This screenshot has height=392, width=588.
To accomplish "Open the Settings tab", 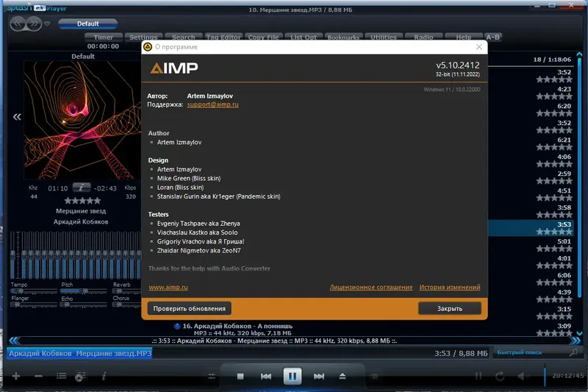I will [143, 37].
